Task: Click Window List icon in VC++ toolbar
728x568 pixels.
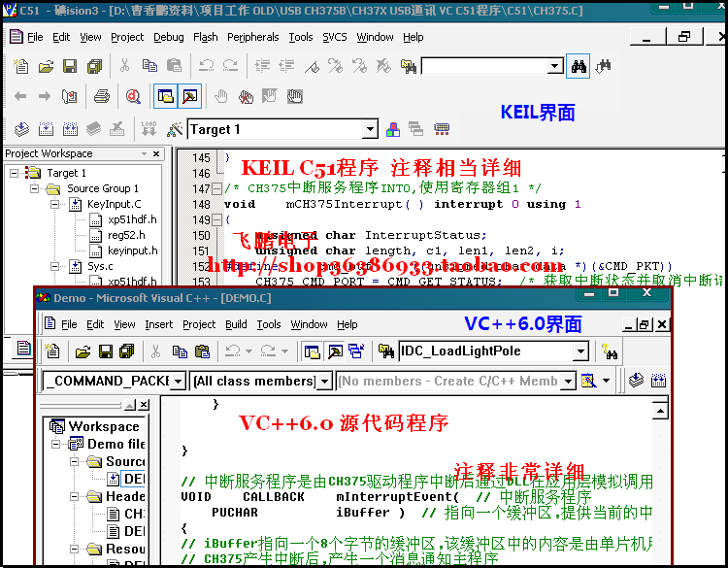Action: click(x=356, y=351)
